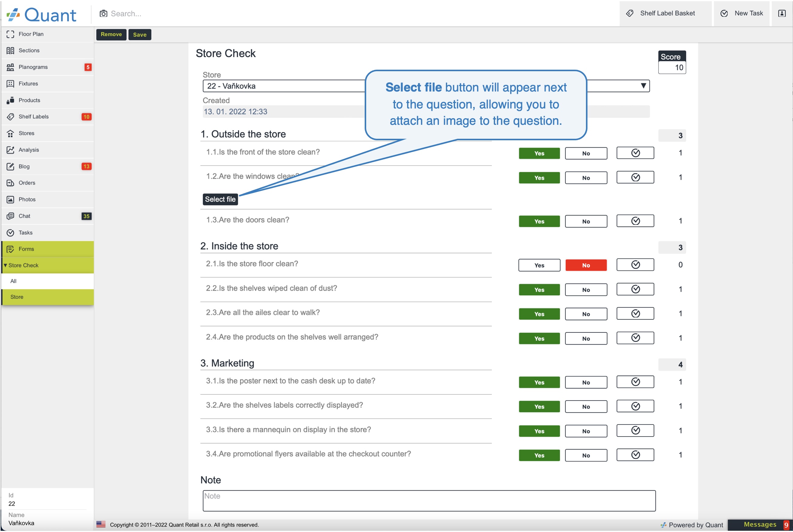
Task: Click the Save button
Action: [139, 35]
